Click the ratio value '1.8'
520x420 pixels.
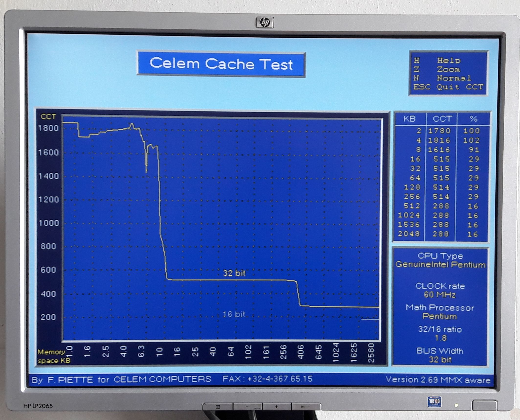click(441, 338)
